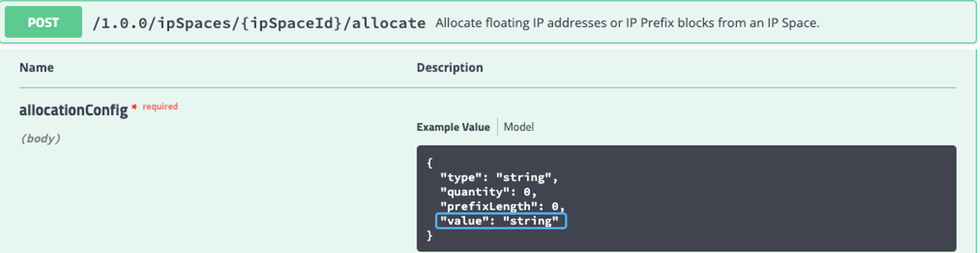Click the red asterisk beside allocationConfig
The width and height of the screenshot is (980, 253).
click(x=135, y=107)
